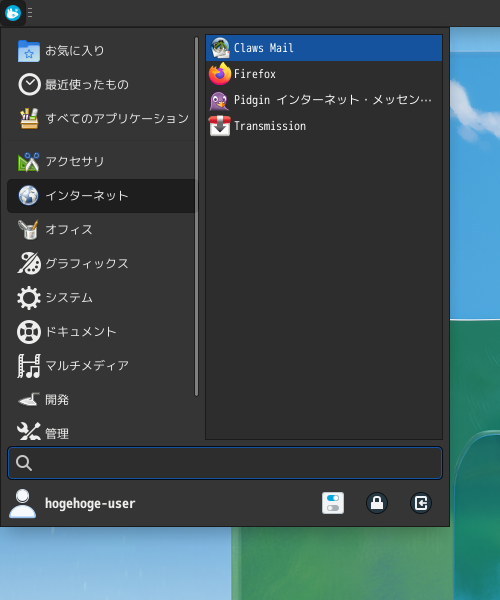Show 最近使ったもの recent items
The height and width of the screenshot is (600, 500).
(101, 85)
